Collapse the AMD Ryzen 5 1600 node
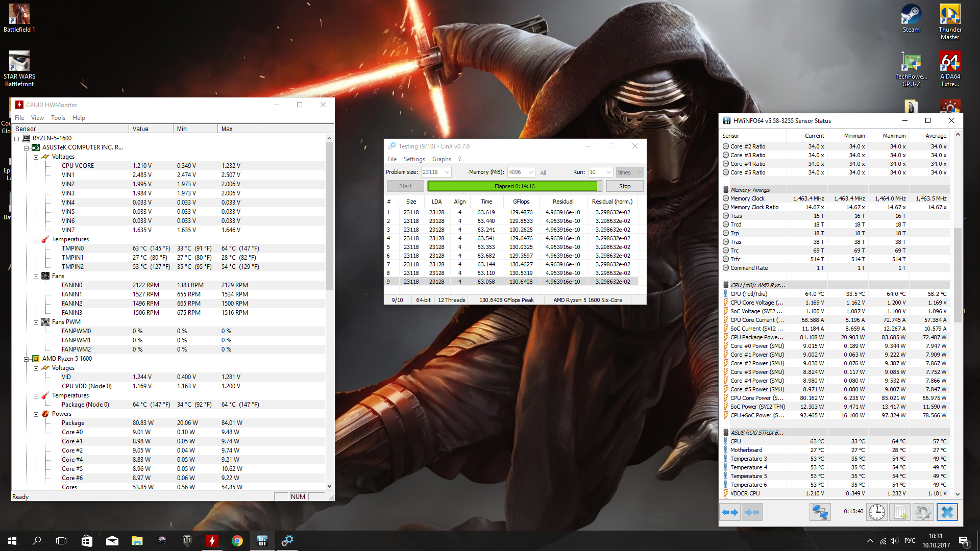 point(26,359)
